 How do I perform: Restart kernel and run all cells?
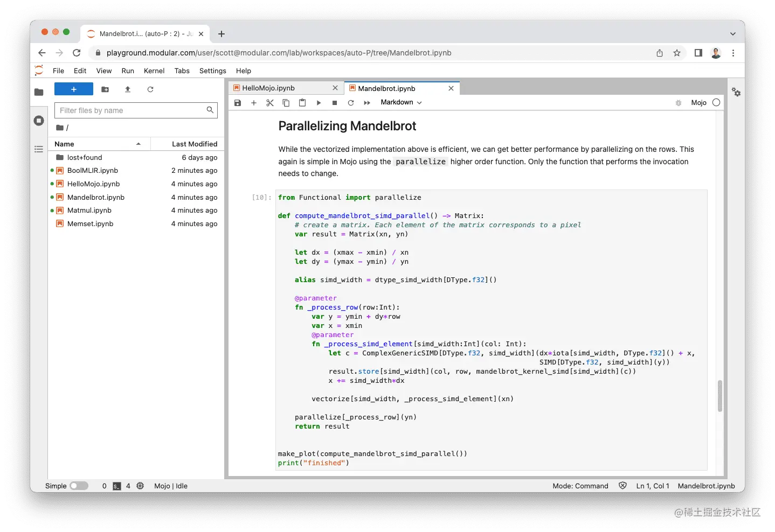[367, 103]
